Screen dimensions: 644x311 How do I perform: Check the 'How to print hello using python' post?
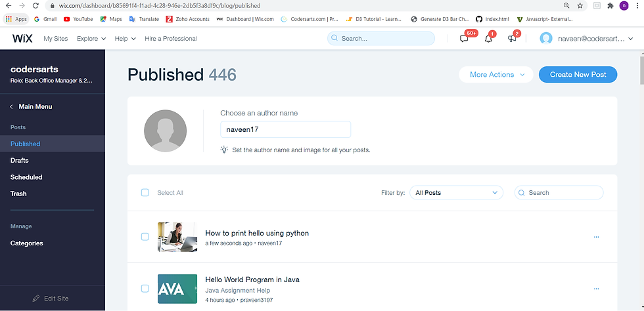click(145, 237)
